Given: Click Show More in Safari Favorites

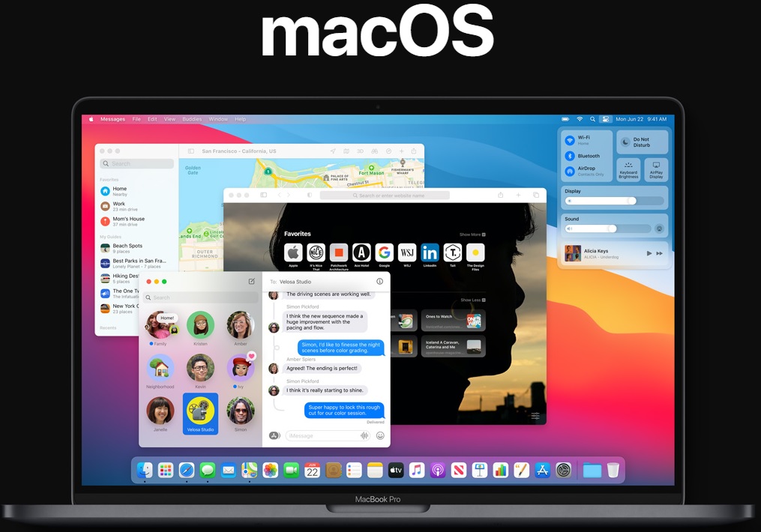Looking at the screenshot, I should [x=472, y=235].
